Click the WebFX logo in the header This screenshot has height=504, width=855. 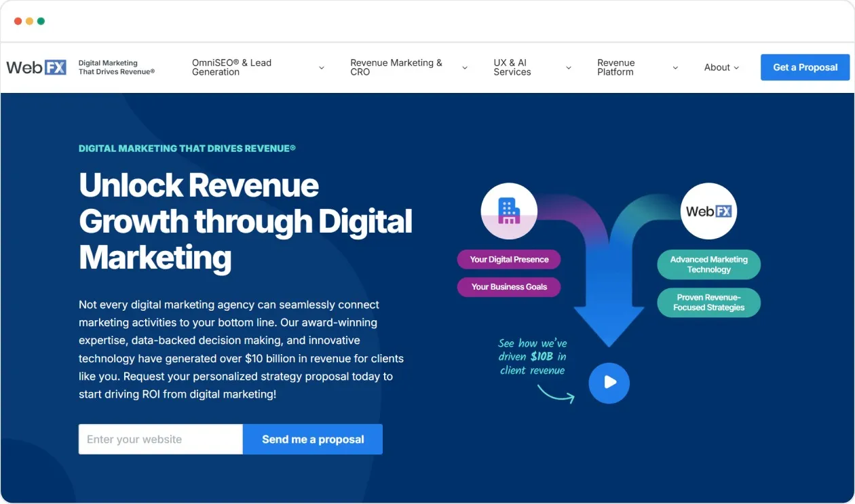[x=35, y=66]
